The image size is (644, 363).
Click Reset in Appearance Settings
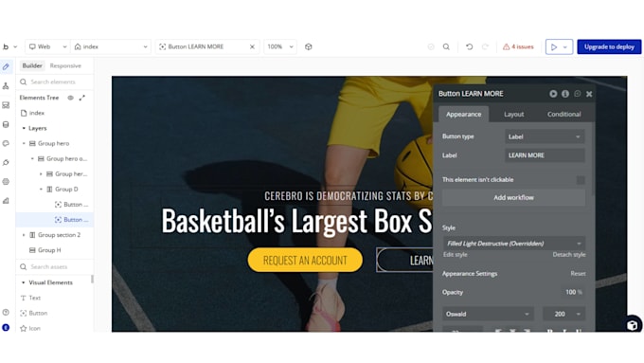coord(578,273)
